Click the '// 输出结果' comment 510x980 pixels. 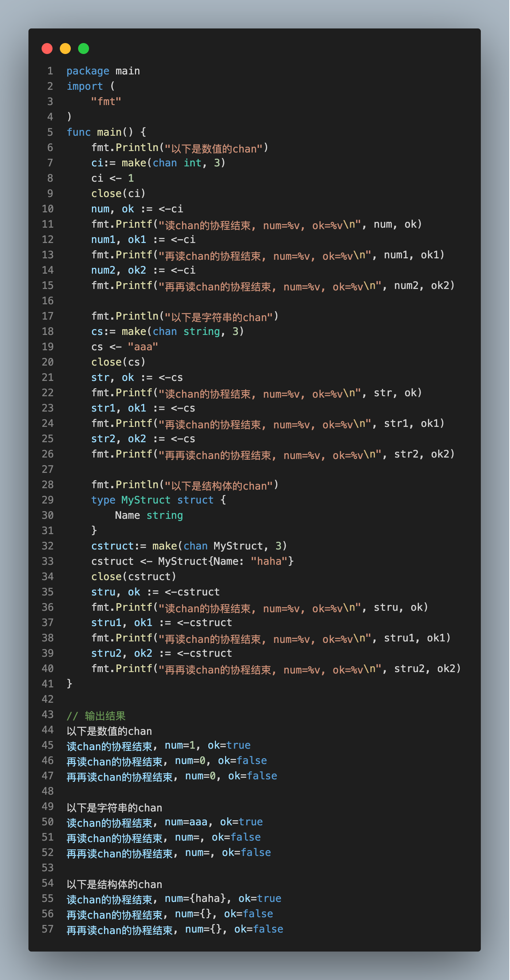[x=96, y=715]
